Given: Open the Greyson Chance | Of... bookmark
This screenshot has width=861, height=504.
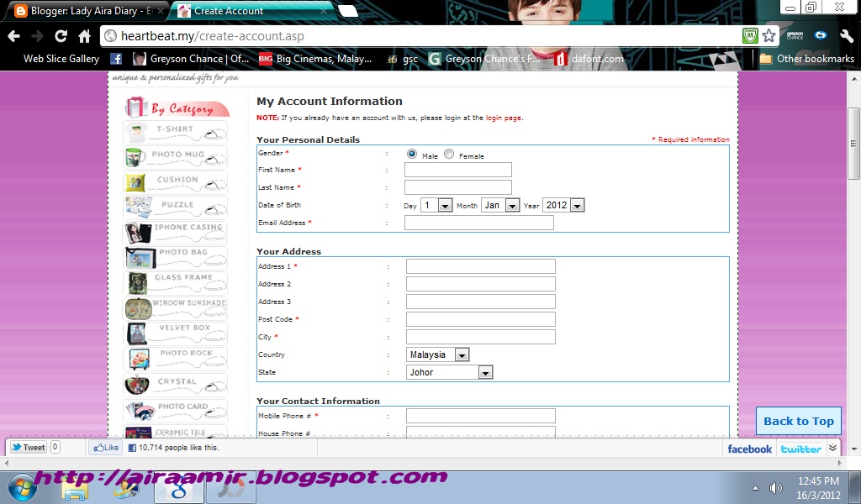Looking at the screenshot, I should (x=191, y=59).
